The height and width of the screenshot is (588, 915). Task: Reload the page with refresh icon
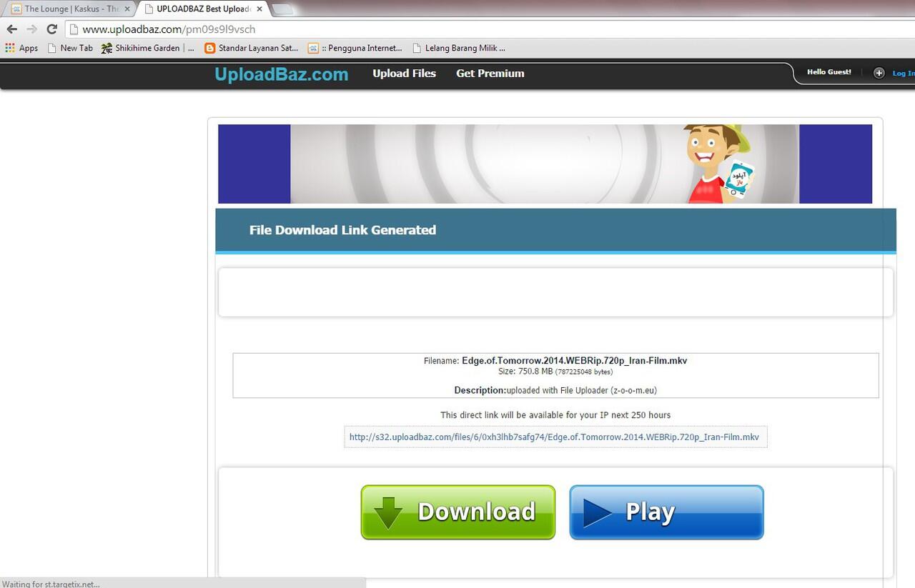[x=51, y=29]
